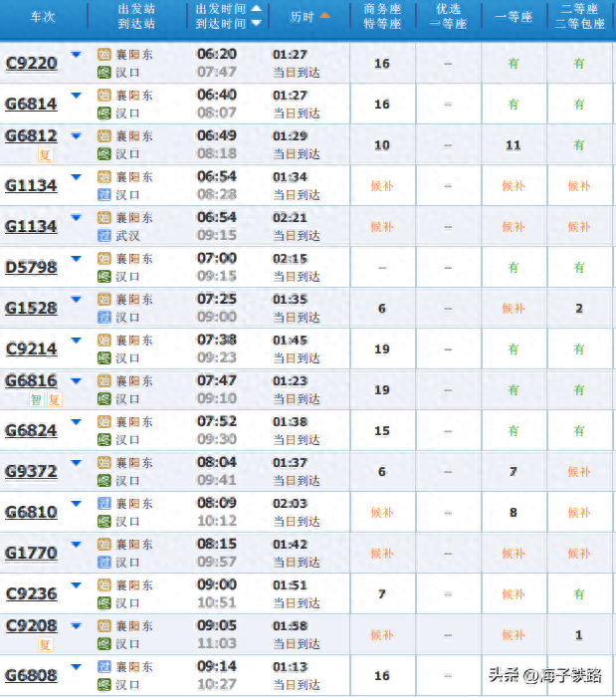
Task: Click the 二等座 二等包座 column header
Action: tap(579, 17)
